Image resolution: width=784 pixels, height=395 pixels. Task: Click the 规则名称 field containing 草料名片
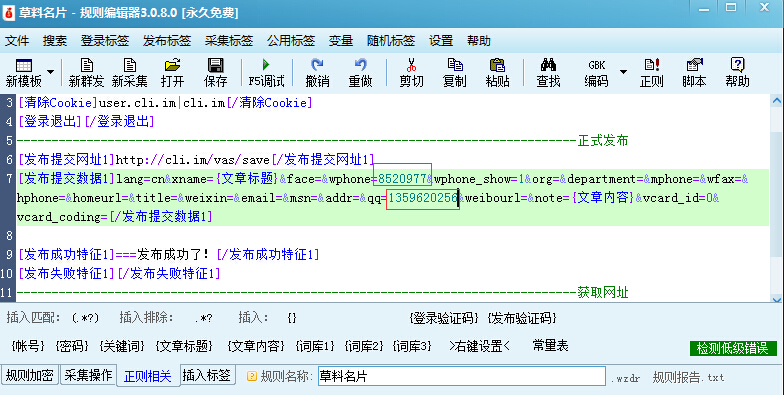(x=462, y=376)
